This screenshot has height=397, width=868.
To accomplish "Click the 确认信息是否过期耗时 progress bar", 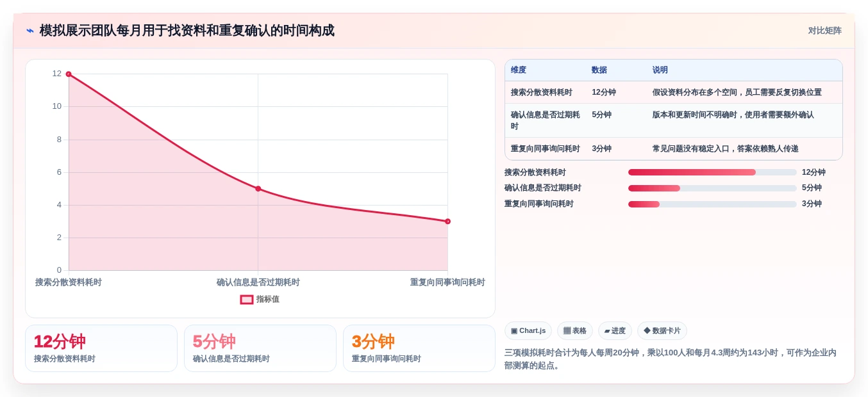I will (x=712, y=188).
